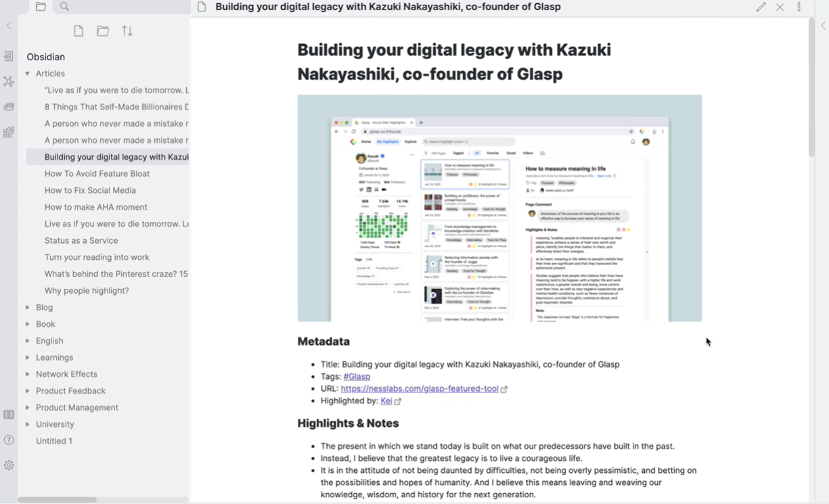Click the document icon beside note title

(202, 7)
